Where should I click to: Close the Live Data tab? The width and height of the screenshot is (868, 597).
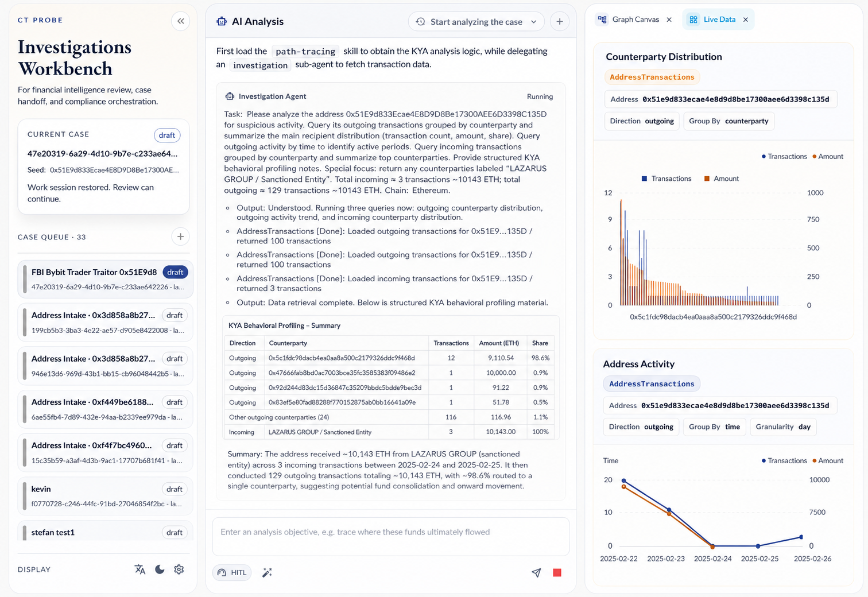(746, 20)
